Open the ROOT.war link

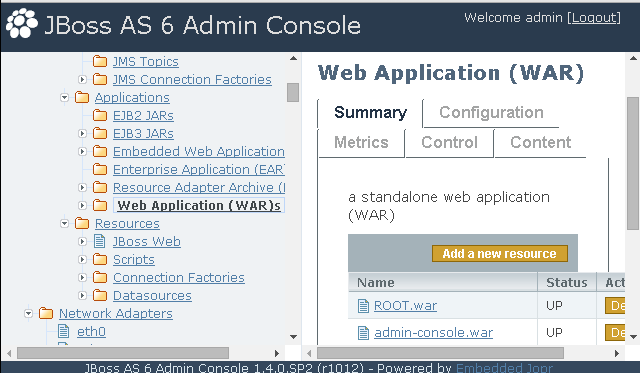pyautogui.click(x=405, y=306)
